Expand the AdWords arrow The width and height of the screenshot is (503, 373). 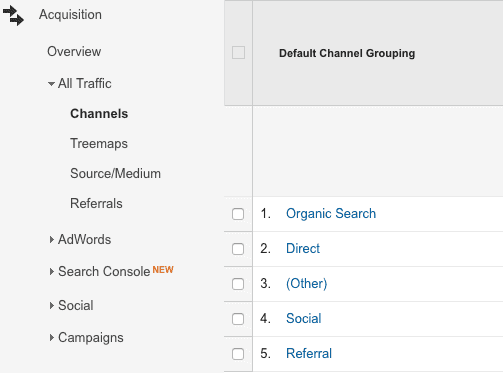[x=52, y=240]
